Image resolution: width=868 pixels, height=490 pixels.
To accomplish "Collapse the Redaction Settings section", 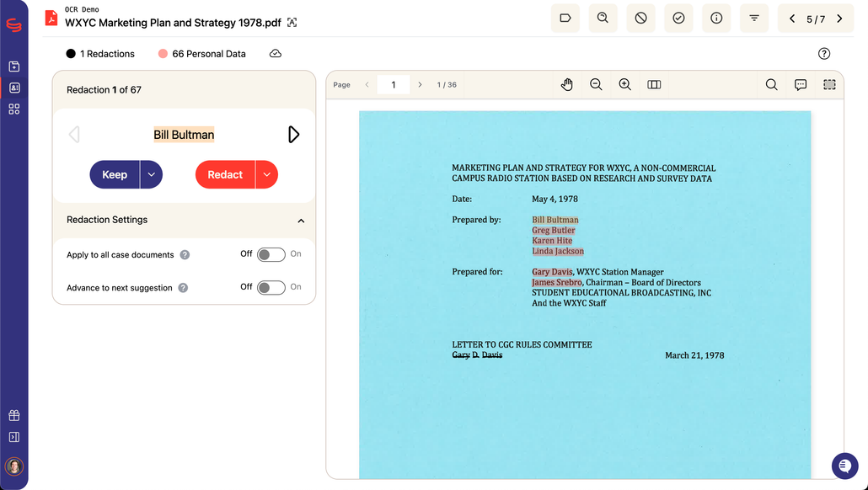I will point(301,221).
